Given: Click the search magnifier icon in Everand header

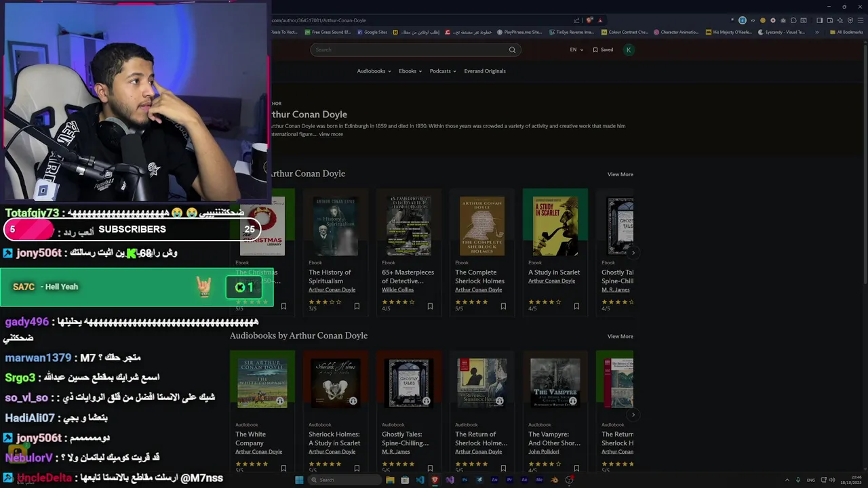Looking at the screenshot, I should coord(512,49).
